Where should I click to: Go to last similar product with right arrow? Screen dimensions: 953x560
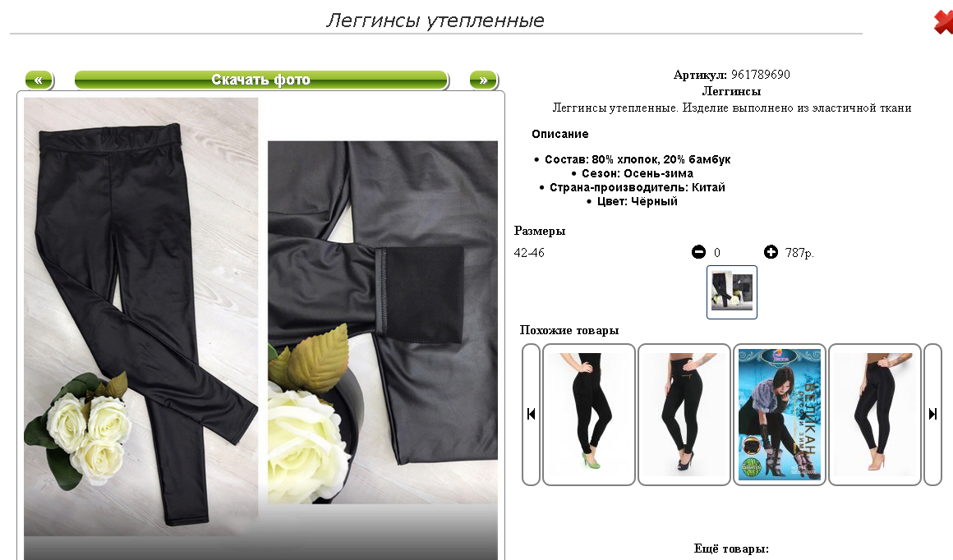coord(932,414)
